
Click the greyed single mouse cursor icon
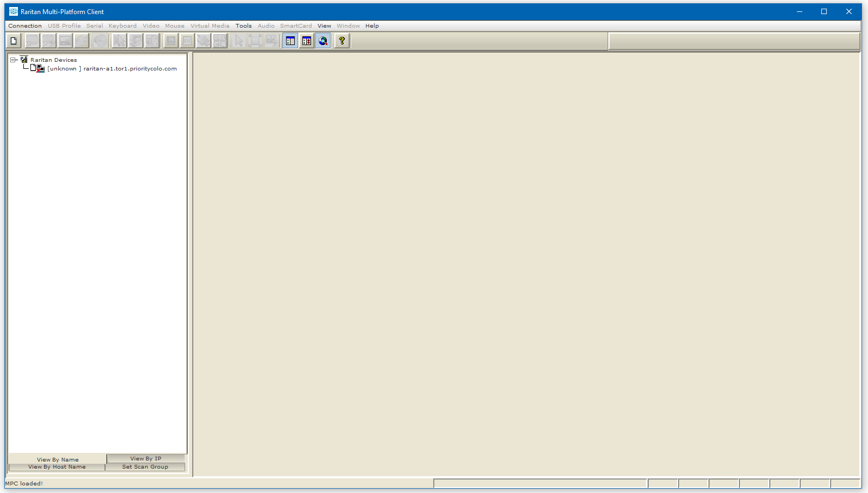pyautogui.click(x=239, y=41)
